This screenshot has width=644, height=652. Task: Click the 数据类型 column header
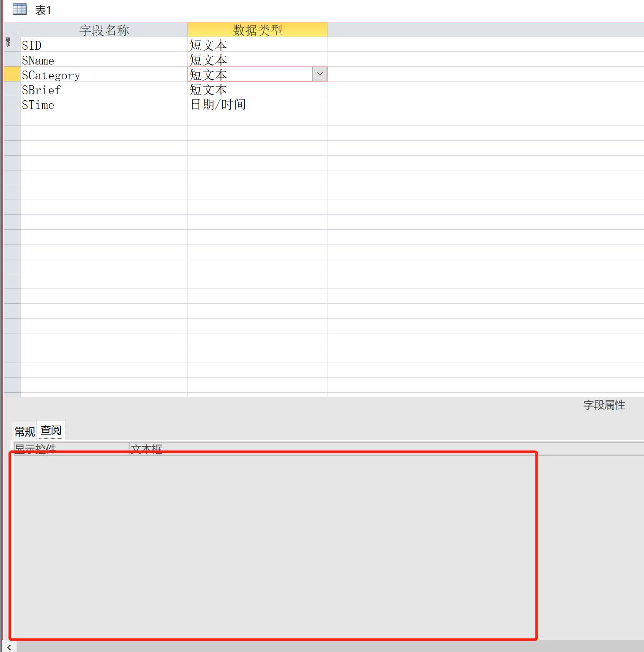coord(257,30)
